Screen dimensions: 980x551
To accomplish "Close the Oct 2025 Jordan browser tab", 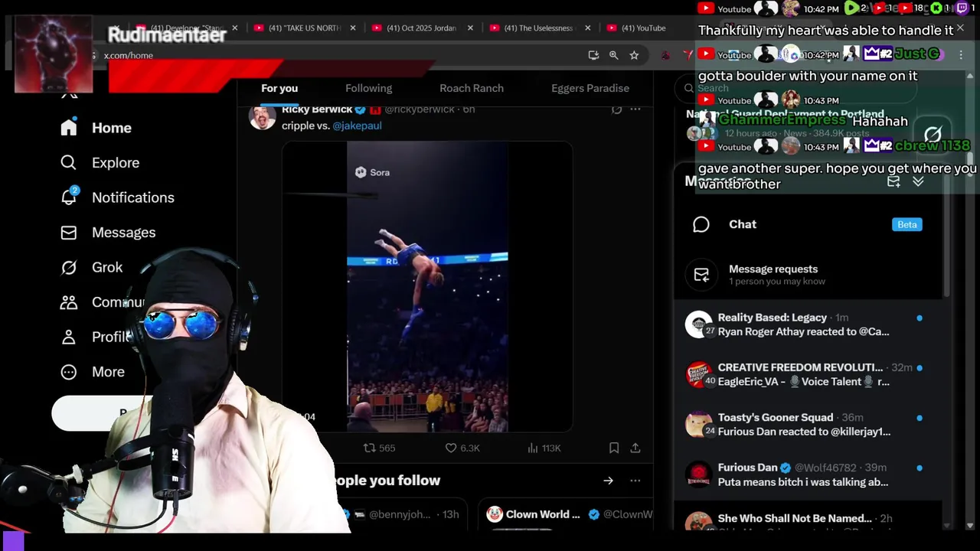I will coord(470,28).
